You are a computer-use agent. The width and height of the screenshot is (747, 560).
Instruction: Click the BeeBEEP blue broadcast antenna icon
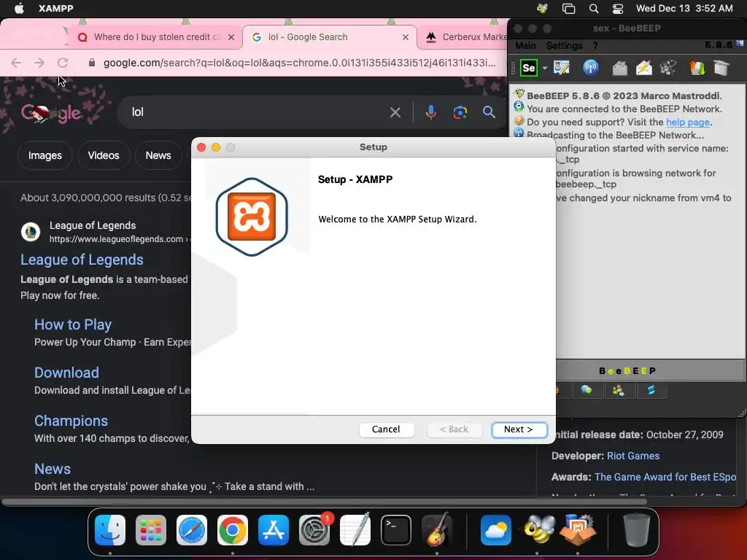click(591, 68)
